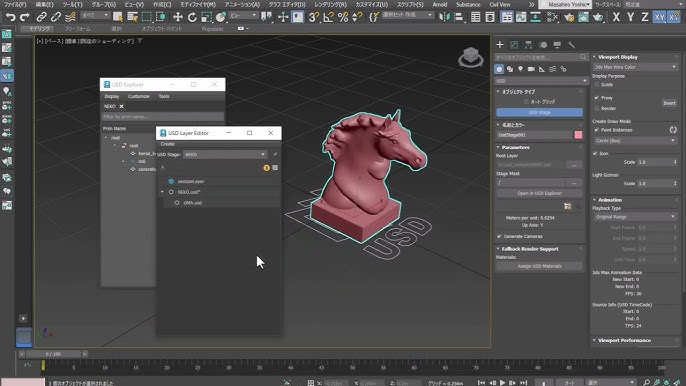Open the USD object category dropdown
Viewport: 686px width, 386px height.
tap(541, 81)
